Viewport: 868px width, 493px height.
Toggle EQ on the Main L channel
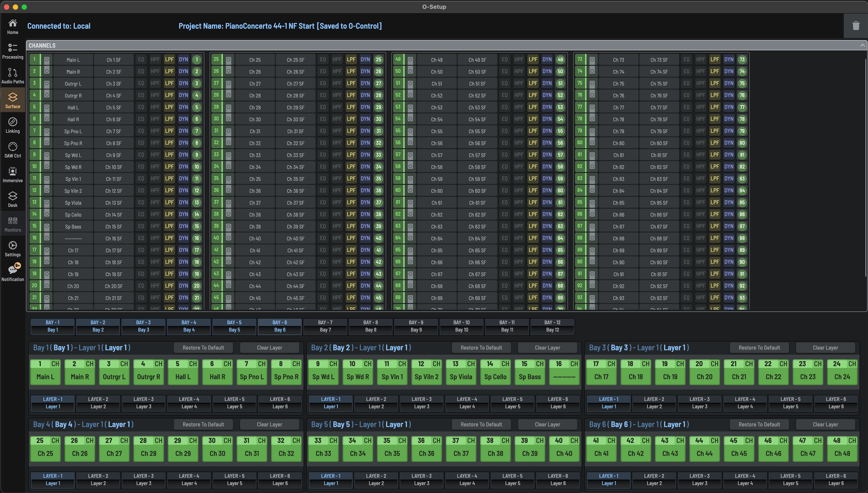141,60
